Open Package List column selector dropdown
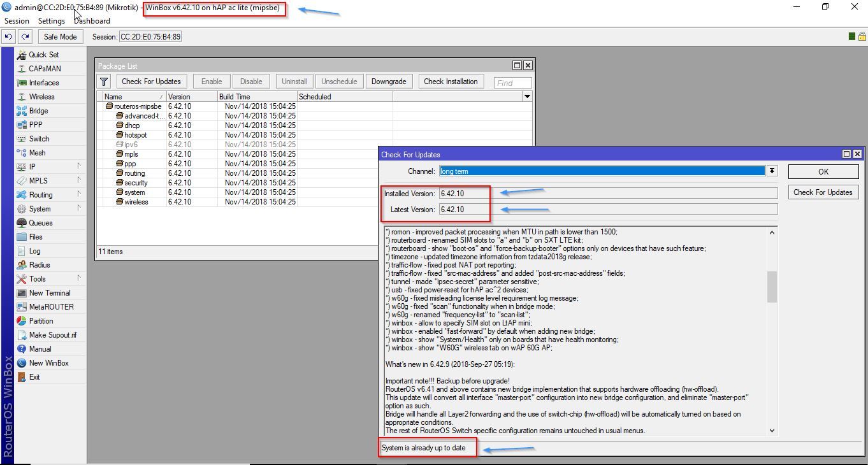This screenshot has height=465, width=868. click(x=527, y=96)
